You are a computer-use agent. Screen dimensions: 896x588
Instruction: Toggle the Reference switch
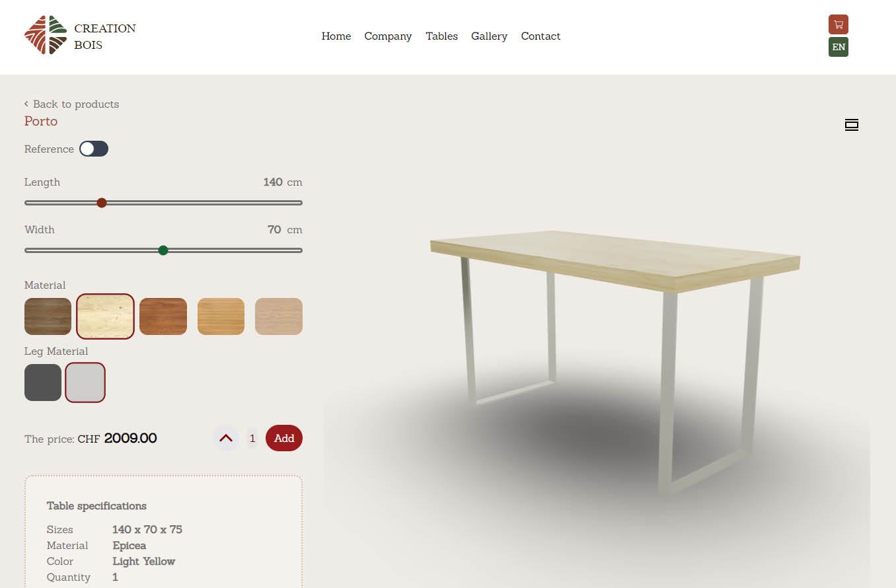94,149
